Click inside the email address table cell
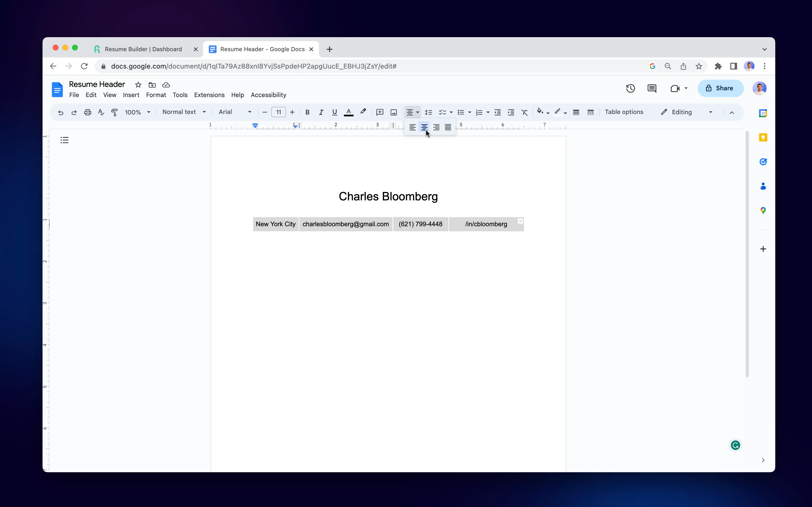812x507 pixels. [346, 224]
